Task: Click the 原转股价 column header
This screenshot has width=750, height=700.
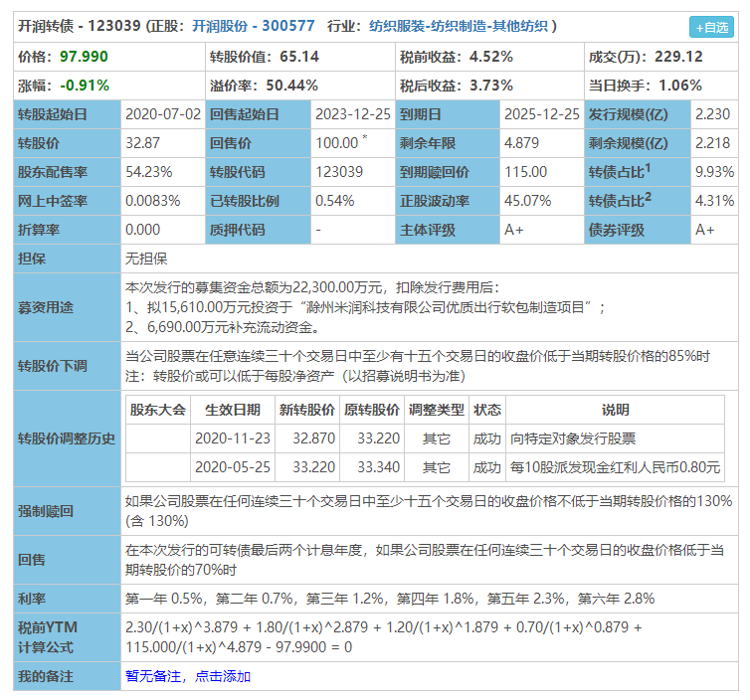Action: pyautogui.click(x=372, y=410)
